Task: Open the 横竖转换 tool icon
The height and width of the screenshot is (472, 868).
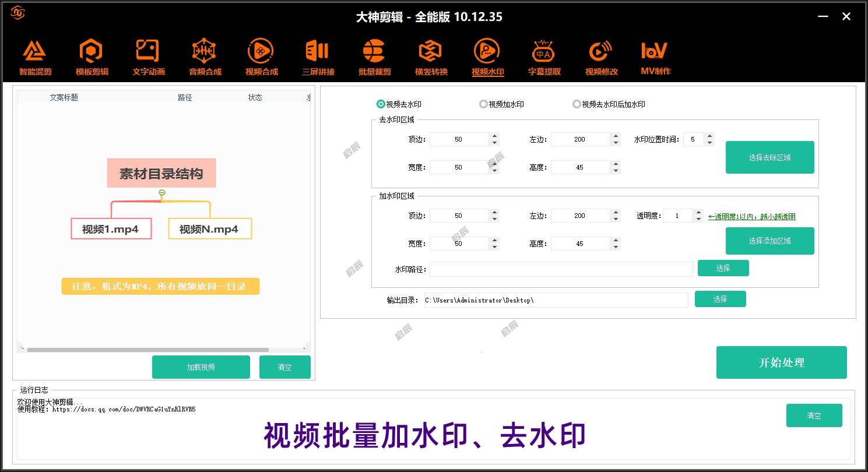Action: [431, 58]
